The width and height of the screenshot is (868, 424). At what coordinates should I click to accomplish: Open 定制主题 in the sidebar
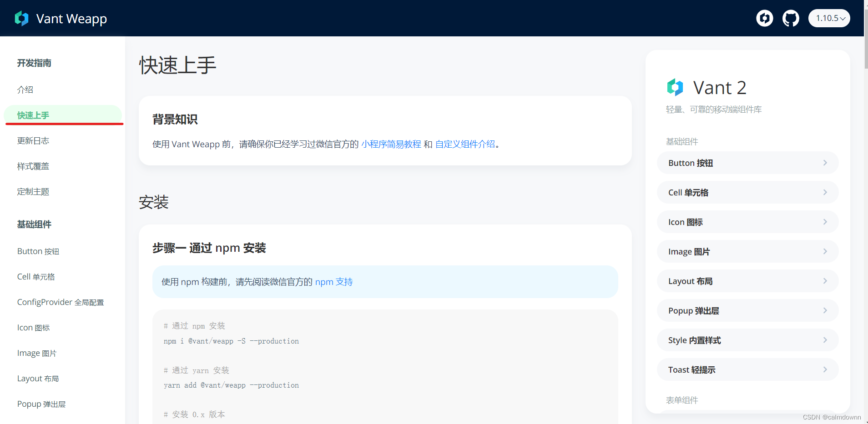click(33, 191)
